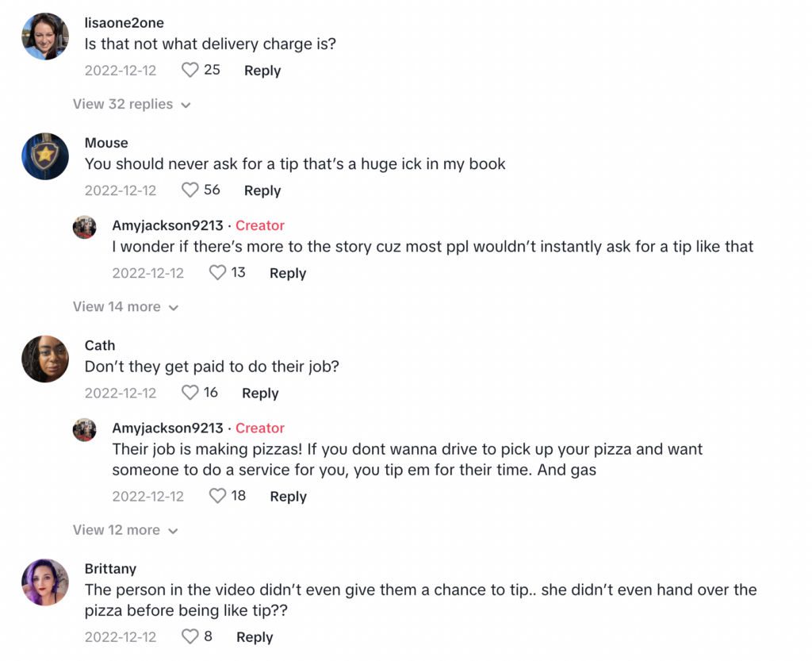Heart Amyjackson9213's 'more to the story' reply
This screenshot has width=812, height=661.
[217, 273]
